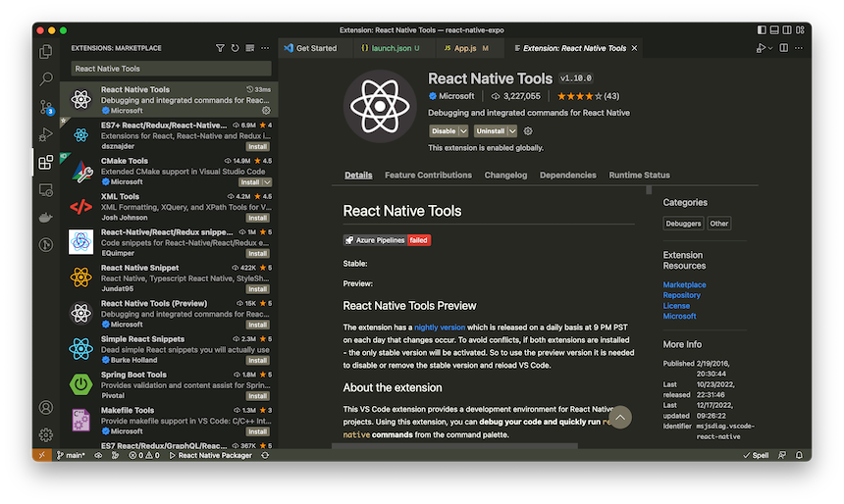Open the Dependencies tab
Image resolution: width=844 pixels, height=504 pixels.
568,175
